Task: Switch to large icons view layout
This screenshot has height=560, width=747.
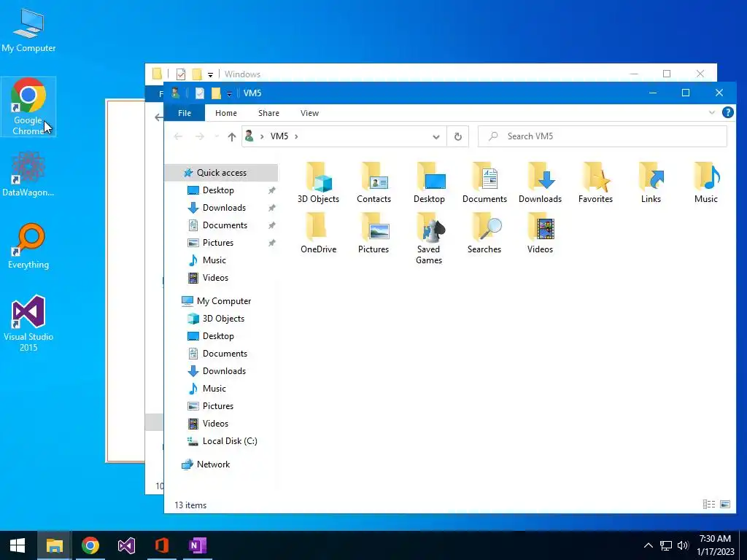Action: 725,505
